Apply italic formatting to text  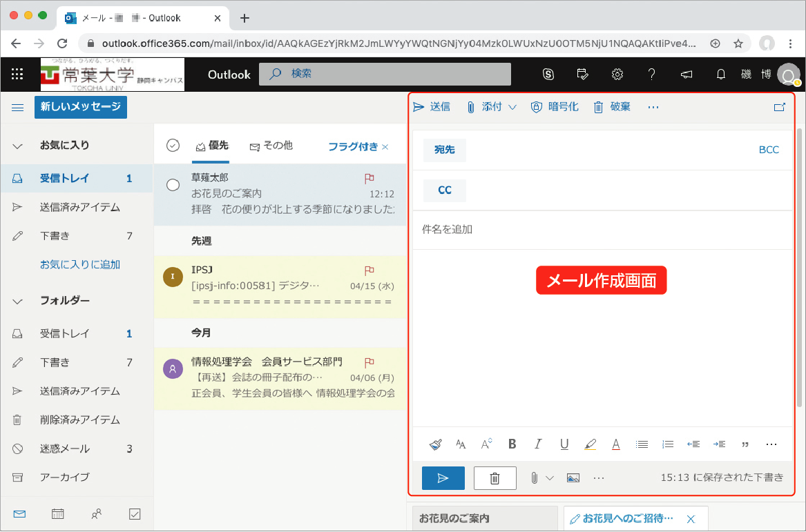pyautogui.click(x=538, y=444)
